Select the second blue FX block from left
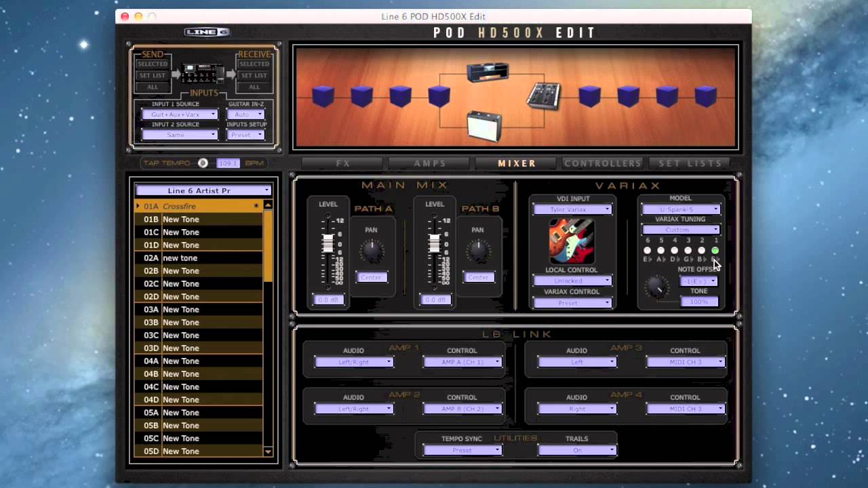Image resolution: width=868 pixels, height=488 pixels. (x=361, y=96)
